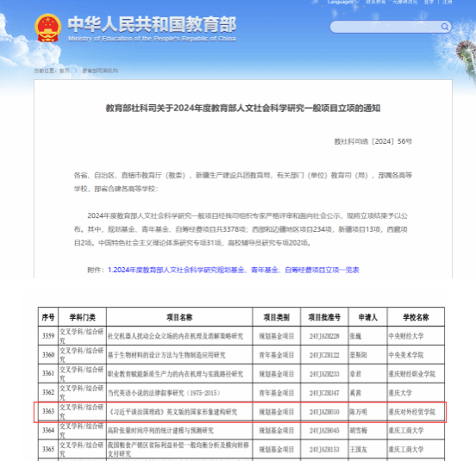Open the Languages dropdown
Image resolution: width=476 pixels, height=461 pixels.
point(342,2)
